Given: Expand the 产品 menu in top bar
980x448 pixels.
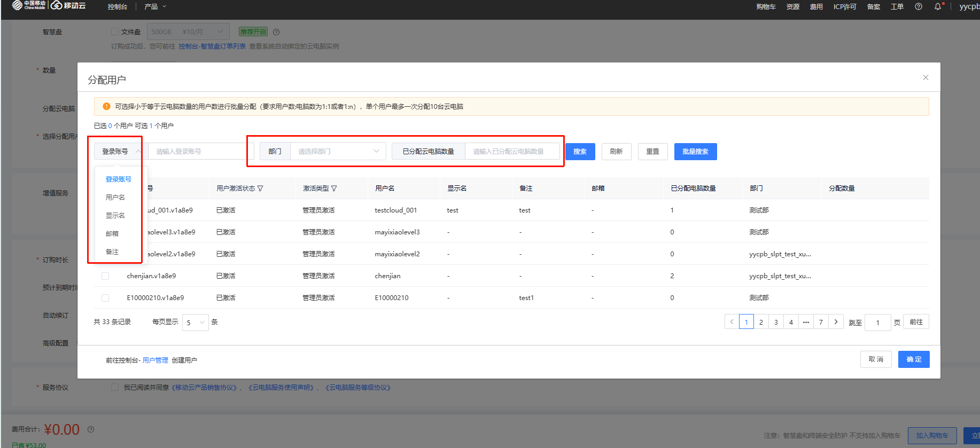Looking at the screenshot, I should click(155, 6).
